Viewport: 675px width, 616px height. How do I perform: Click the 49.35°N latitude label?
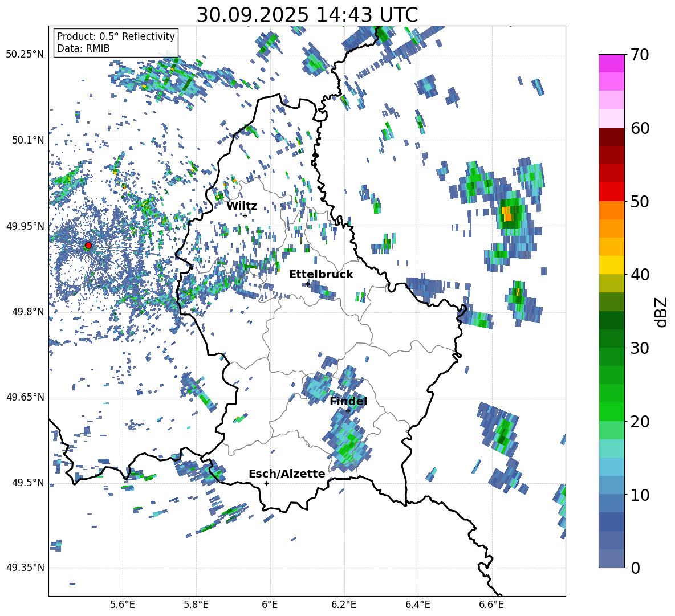tap(25, 568)
